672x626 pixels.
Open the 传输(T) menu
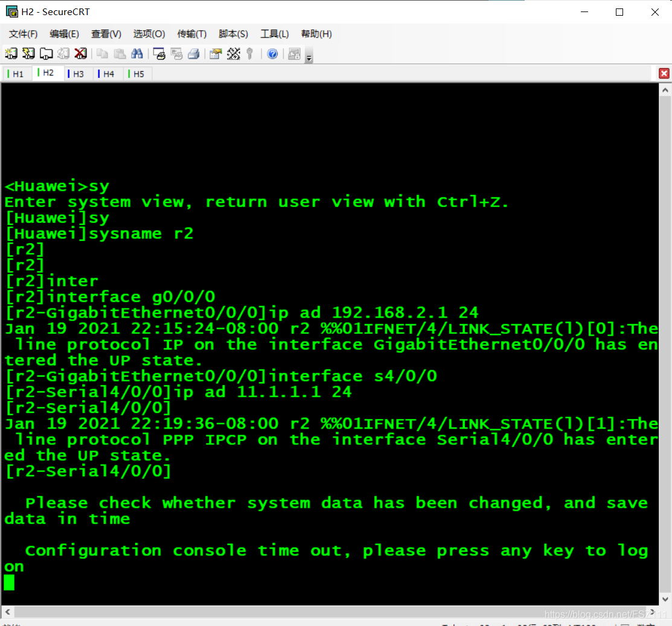[x=192, y=34]
